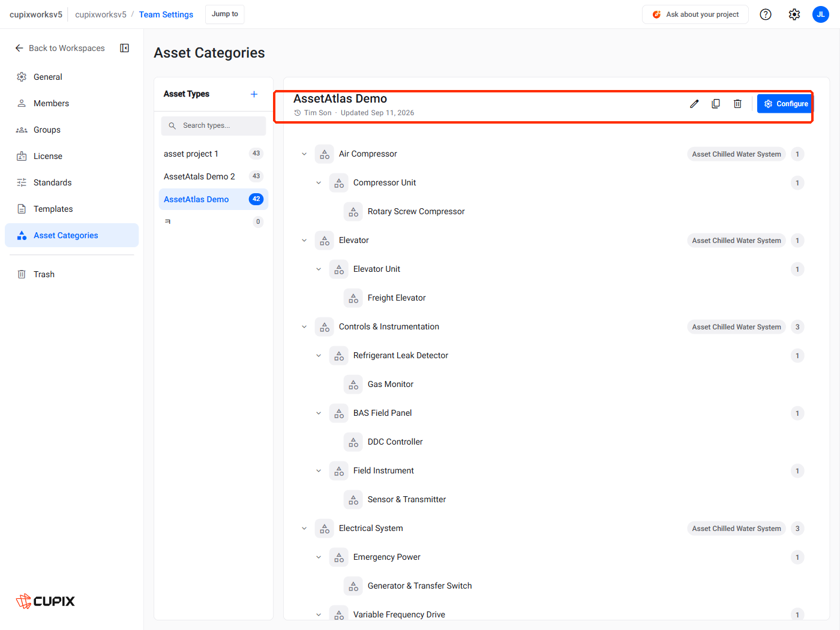Collapse the Emergency Power node
Viewport: 840px width, 630px height.
[319, 557]
